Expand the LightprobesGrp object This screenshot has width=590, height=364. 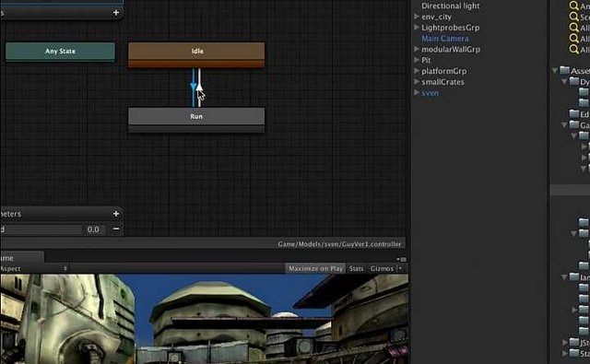click(x=417, y=28)
